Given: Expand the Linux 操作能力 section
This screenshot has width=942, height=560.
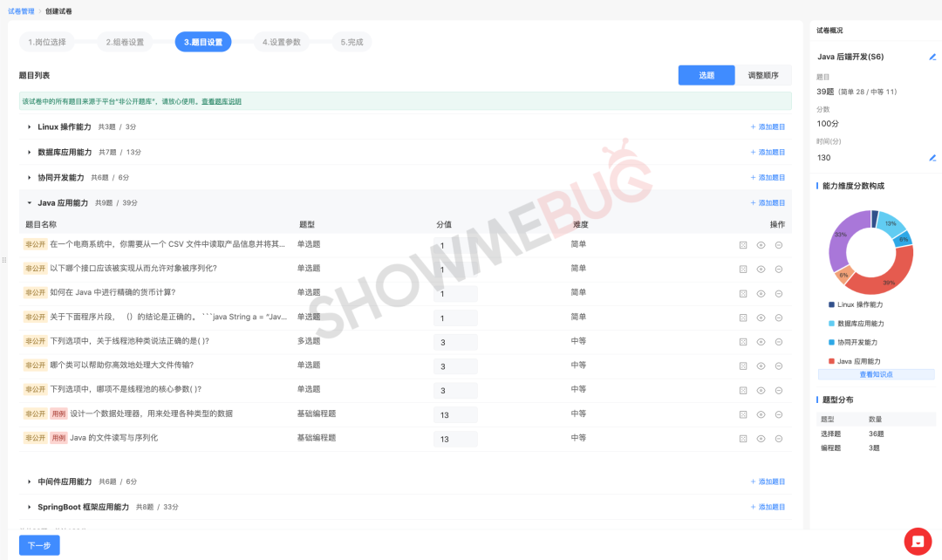Looking at the screenshot, I should click(x=29, y=126).
